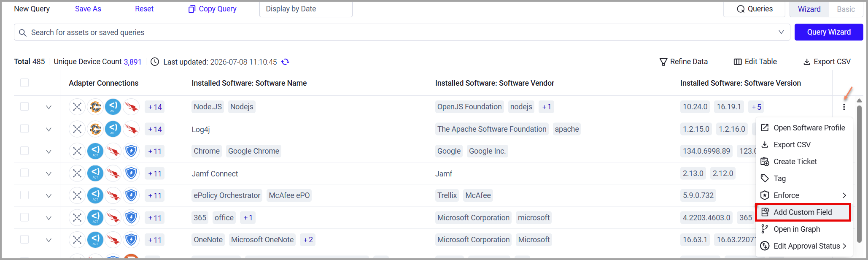Click the Export CSV icon in the context menu

tap(765, 144)
